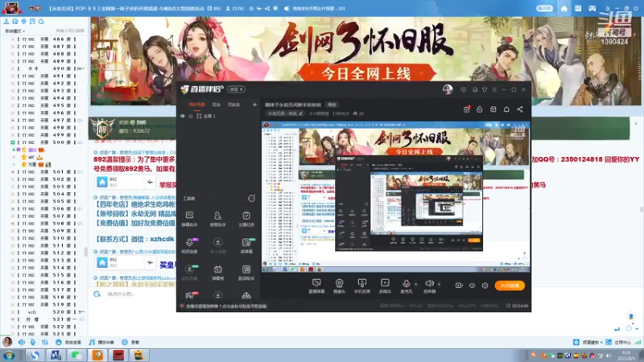Click 修改 next to the stream title
The width and height of the screenshot is (644, 362).
point(332,105)
